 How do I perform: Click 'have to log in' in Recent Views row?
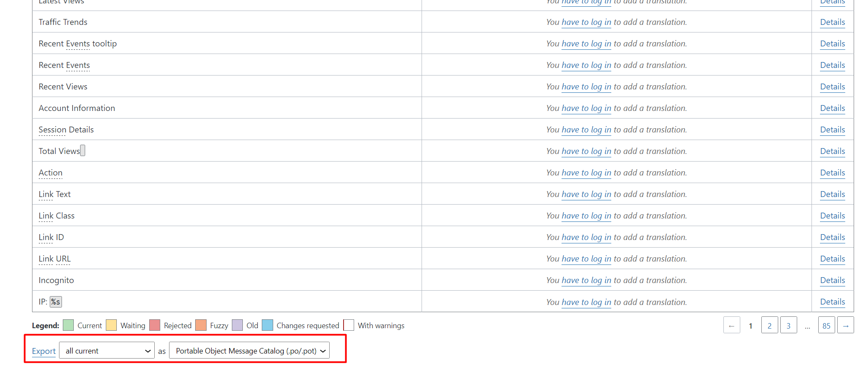tap(586, 87)
